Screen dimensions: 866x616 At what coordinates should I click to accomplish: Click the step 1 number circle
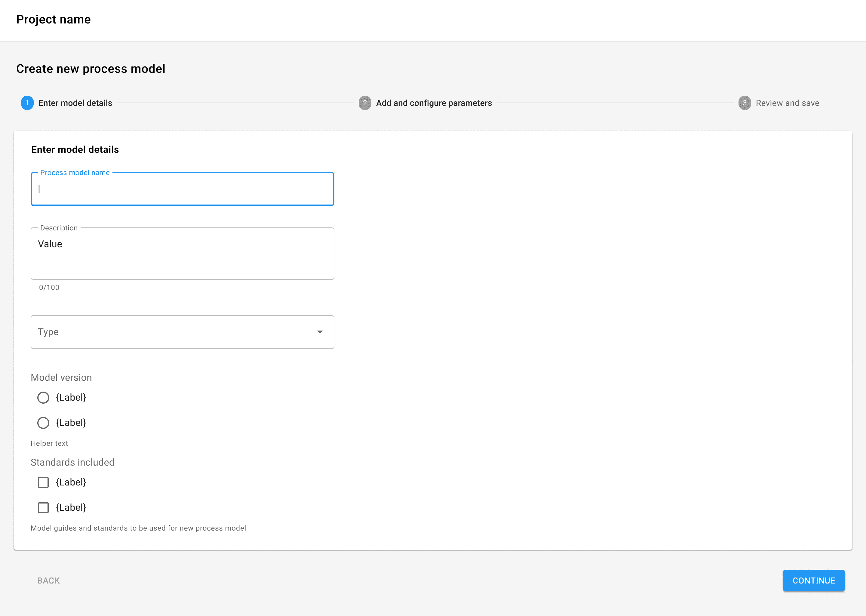pos(27,103)
